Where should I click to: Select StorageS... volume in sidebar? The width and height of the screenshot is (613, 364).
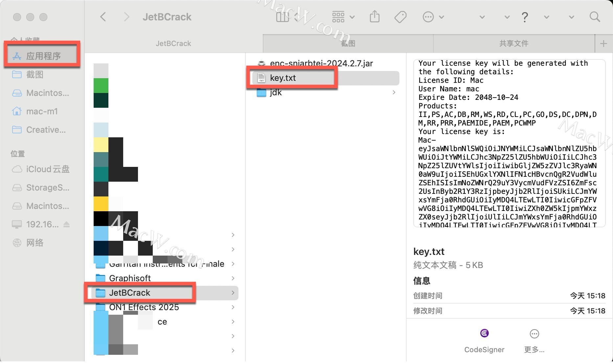[x=42, y=188]
